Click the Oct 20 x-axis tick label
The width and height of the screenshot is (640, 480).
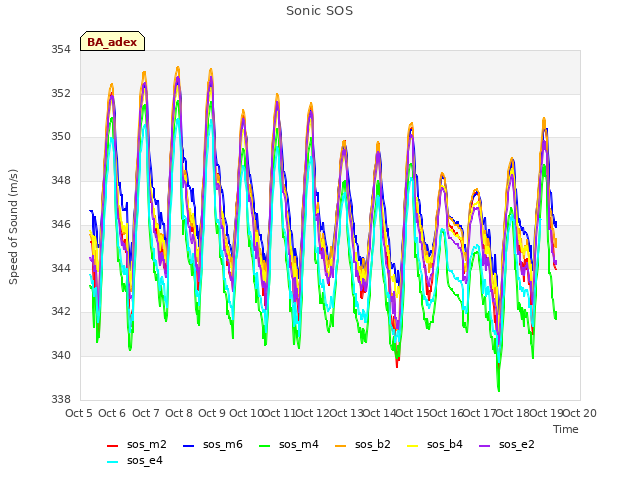click(x=580, y=413)
